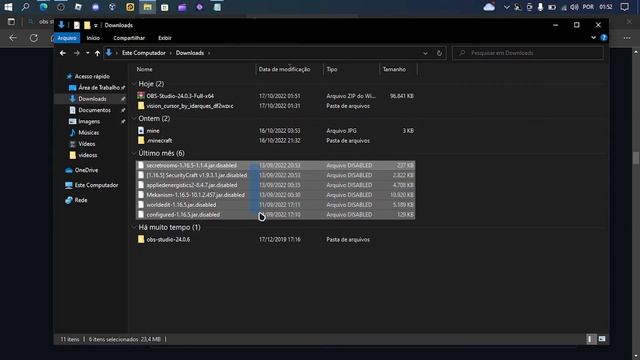Switch to the Exibir ribbon tab
The width and height of the screenshot is (640, 360).
(165, 38)
